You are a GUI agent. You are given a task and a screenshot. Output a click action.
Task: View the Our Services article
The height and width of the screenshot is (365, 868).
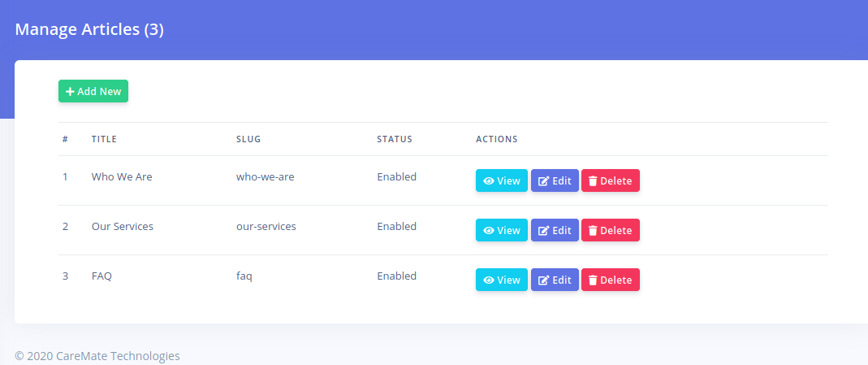pyautogui.click(x=501, y=230)
